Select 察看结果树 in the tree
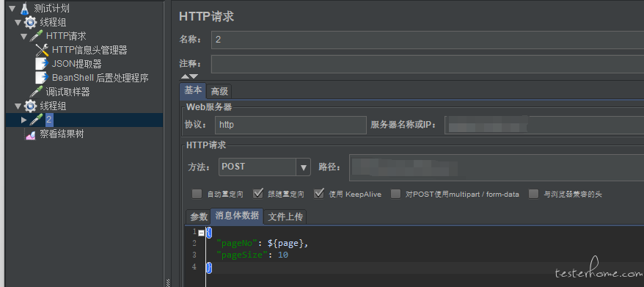This screenshot has width=644, height=287. pyautogui.click(x=62, y=134)
